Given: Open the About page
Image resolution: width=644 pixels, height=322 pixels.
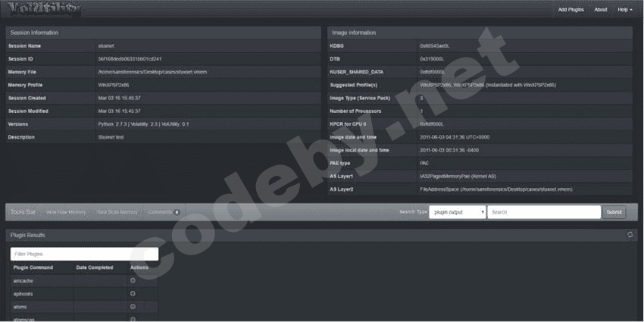Looking at the screenshot, I should (x=601, y=9).
